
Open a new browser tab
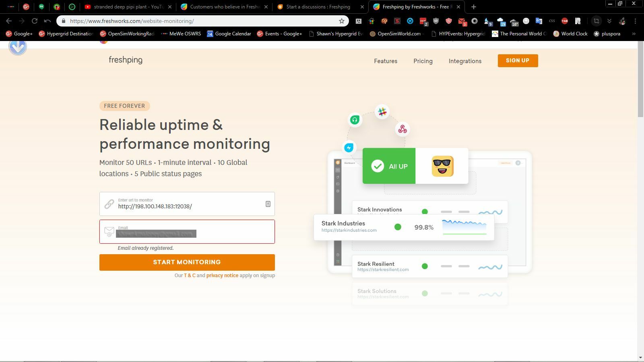(474, 7)
